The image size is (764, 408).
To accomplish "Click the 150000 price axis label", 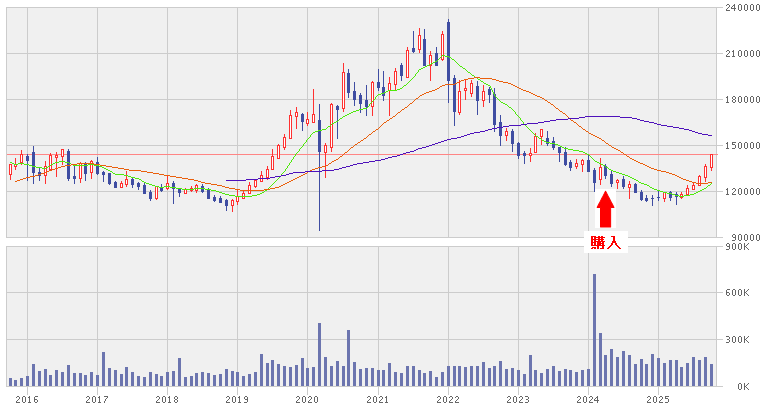I will [739, 146].
